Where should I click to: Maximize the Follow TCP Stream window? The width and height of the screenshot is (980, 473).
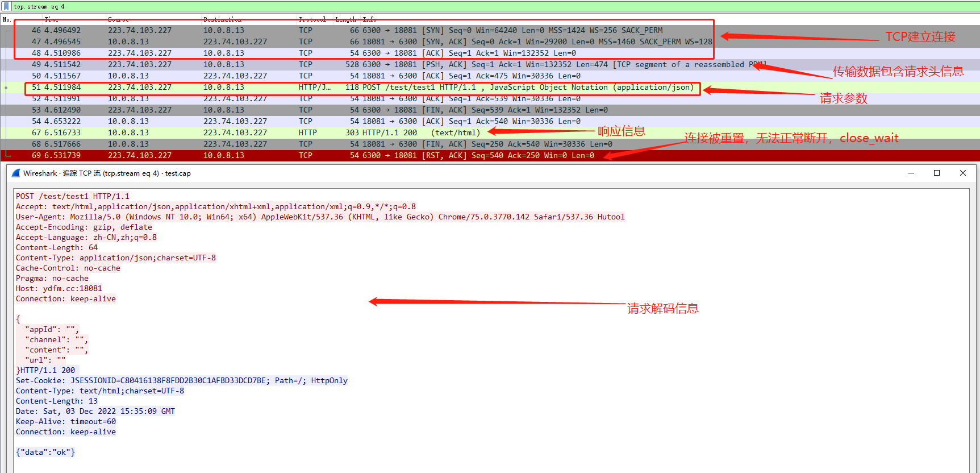pyautogui.click(x=937, y=173)
